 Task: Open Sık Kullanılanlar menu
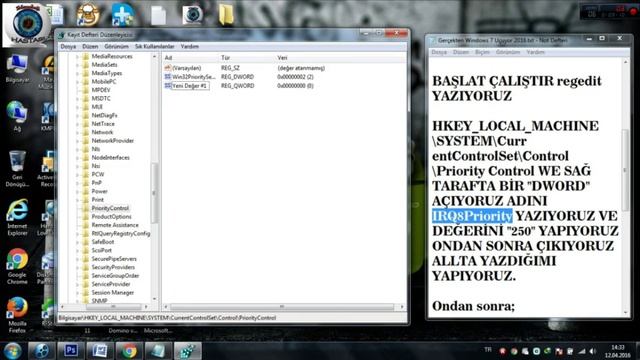[x=154, y=47]
